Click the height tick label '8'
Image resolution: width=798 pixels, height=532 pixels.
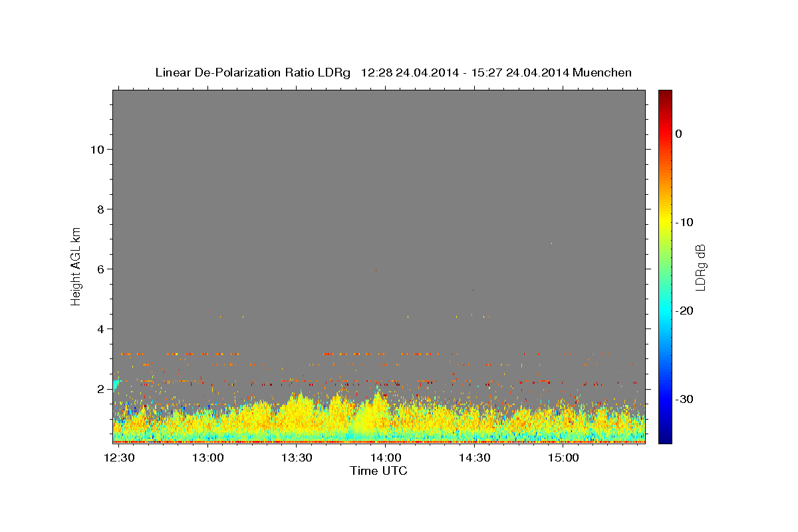pos(100,209)
